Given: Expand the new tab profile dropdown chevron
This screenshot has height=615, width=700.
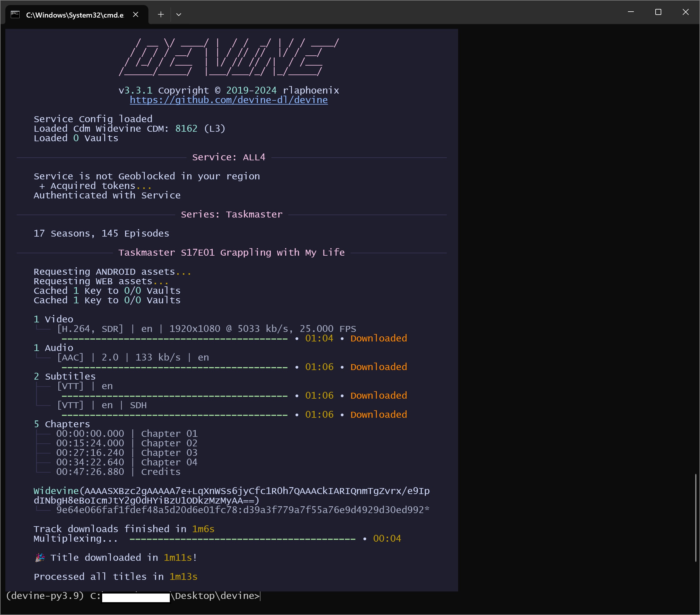Looking at the screenshot, I should coord(178,14).
